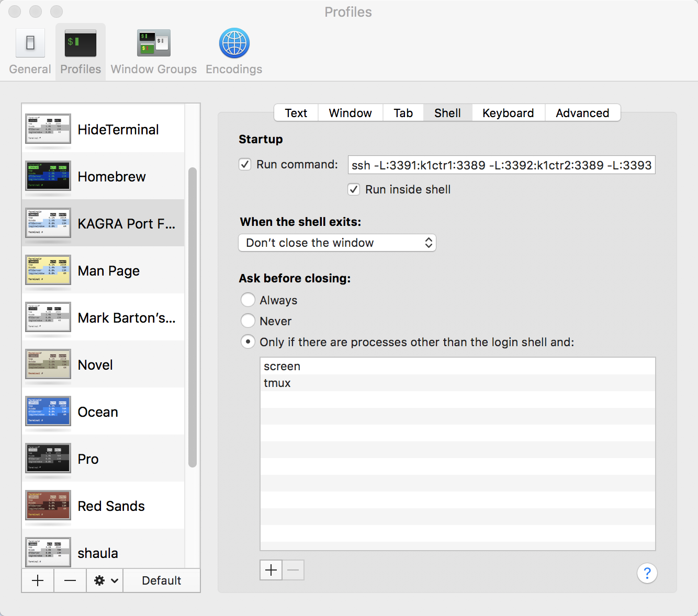698x616 pixels.
Task: Click the Profiles toolbar icon
Action: [x=81, y=51]
